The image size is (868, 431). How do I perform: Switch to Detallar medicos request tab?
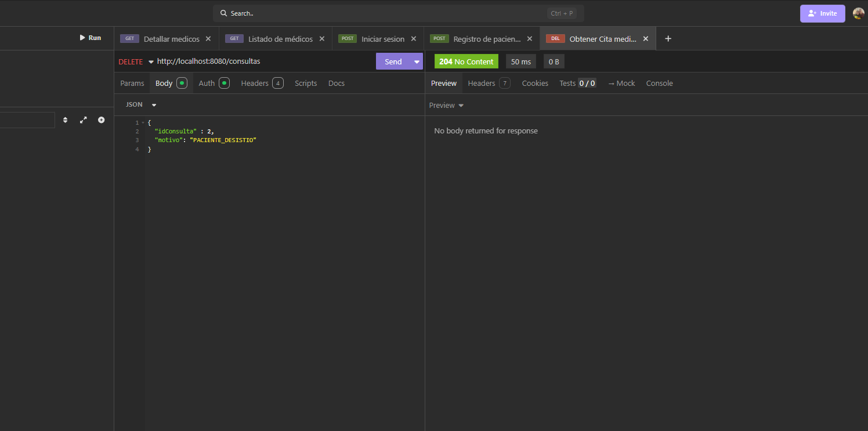coord(166,39)
